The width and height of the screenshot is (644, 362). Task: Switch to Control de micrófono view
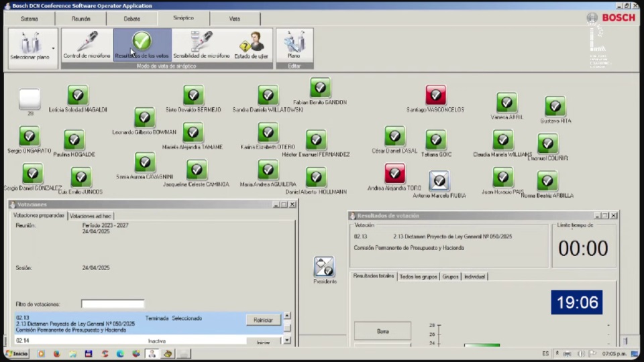(x=87, y=45)
